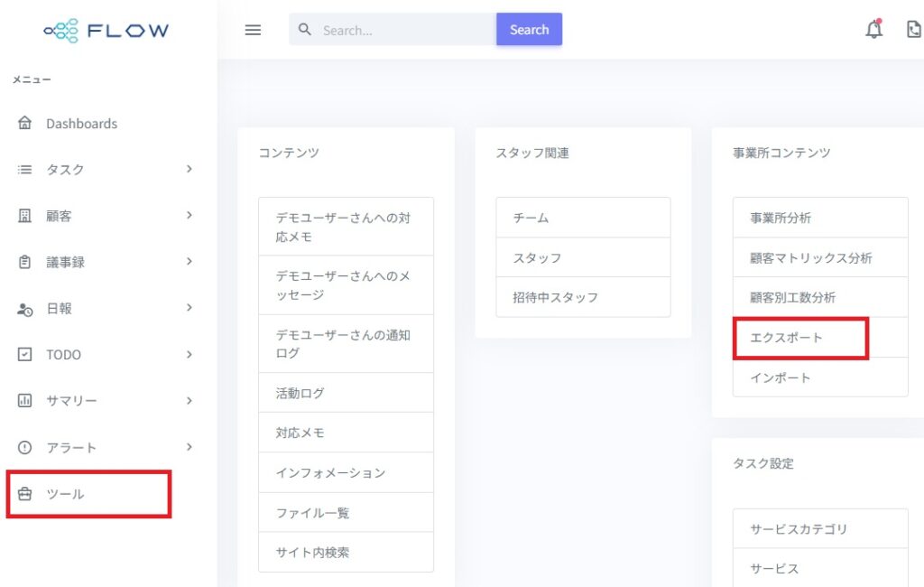Click the Search input field
This screenshot has width=924, height=587.
point(393,30)
